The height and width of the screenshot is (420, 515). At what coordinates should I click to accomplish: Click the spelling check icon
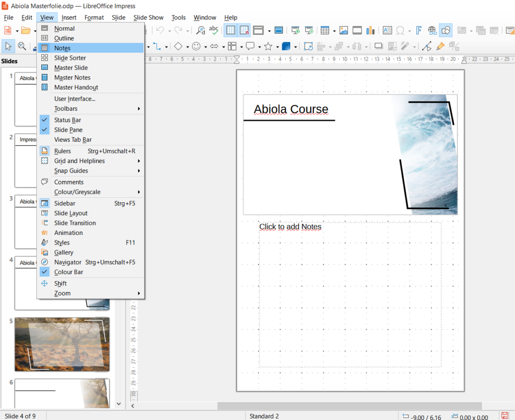[214, 30]
